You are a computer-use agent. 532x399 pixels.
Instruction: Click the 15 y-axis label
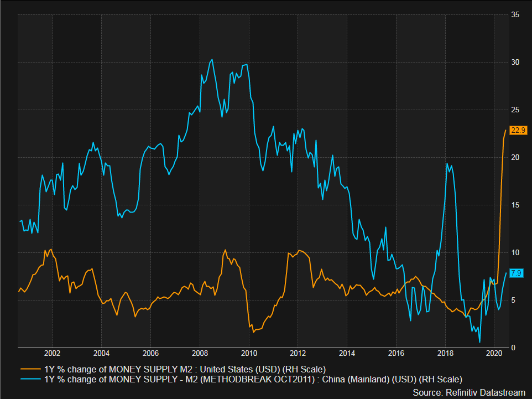pos(515,205)
